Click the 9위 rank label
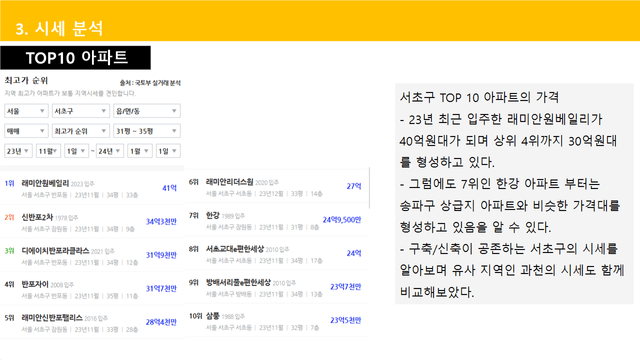 point(194,282)
